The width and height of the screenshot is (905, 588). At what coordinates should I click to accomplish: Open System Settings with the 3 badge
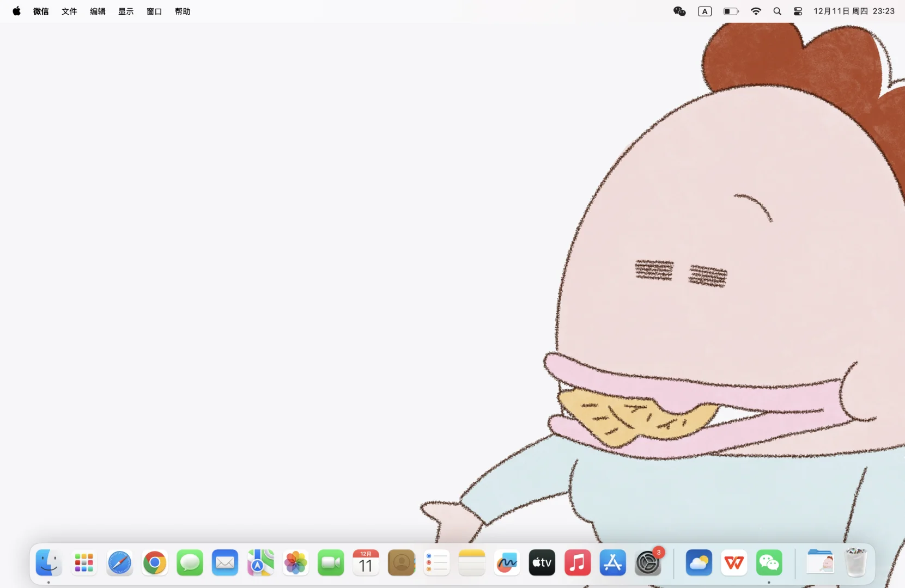(x=647, y=563)
